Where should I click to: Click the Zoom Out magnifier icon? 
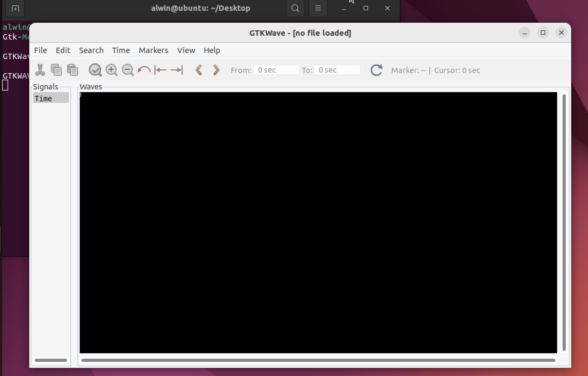coord(128,70)
